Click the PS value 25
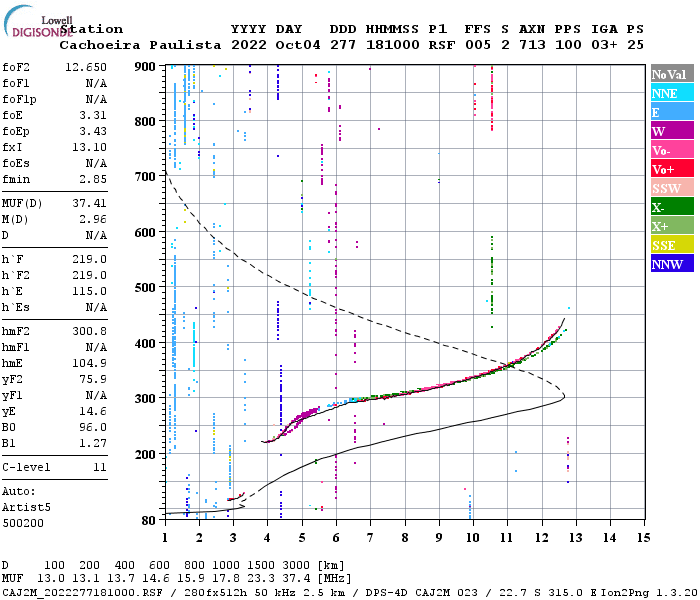The width and height of the screenshot is (700, 600). point(635,45)
